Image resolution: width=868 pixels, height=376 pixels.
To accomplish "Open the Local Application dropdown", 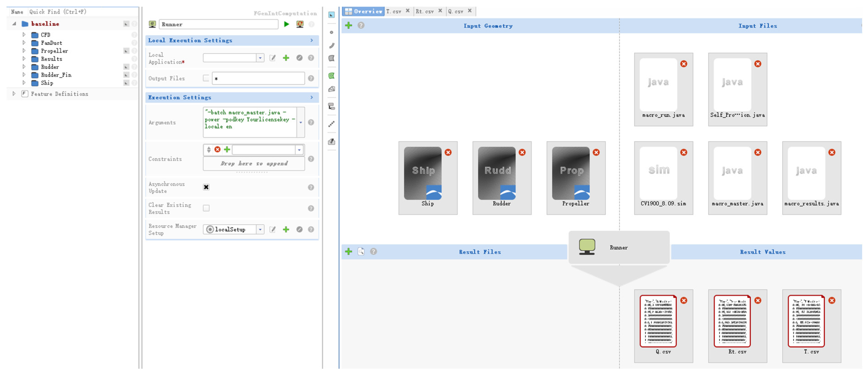I will point(260,58).
